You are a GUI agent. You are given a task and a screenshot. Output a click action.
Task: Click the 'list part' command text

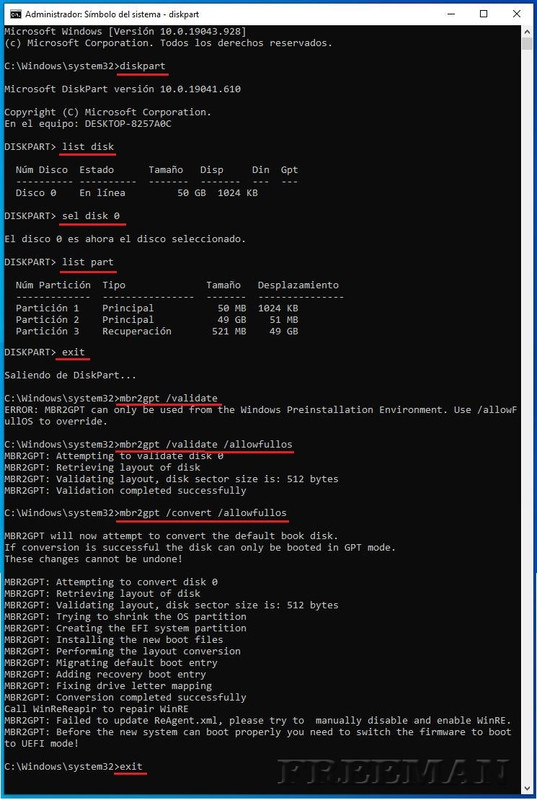tap(88, 262)
